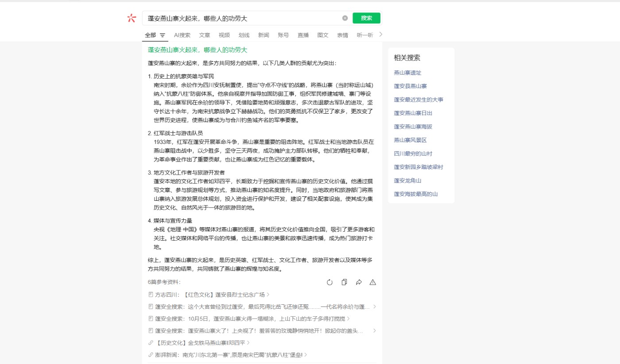
Task: Click the red WeChat Search logo icon
Action: (x=132, y=18)
